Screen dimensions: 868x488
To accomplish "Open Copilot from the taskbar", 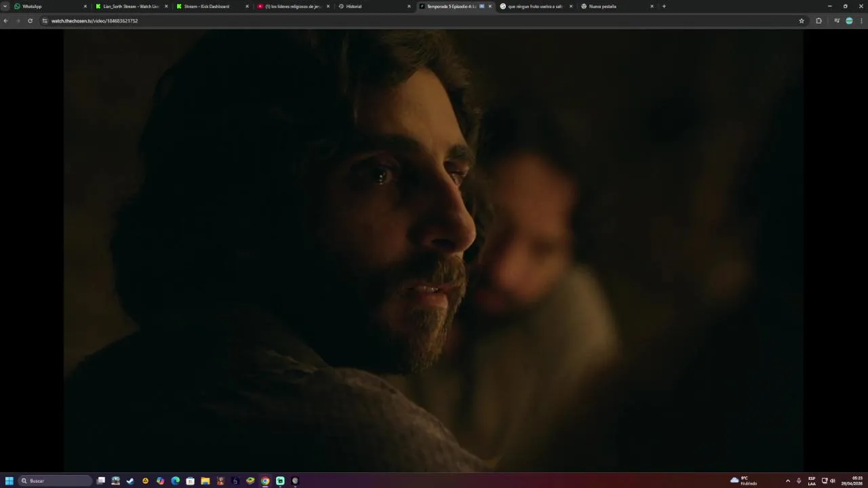I will click(x=160, y=481).
